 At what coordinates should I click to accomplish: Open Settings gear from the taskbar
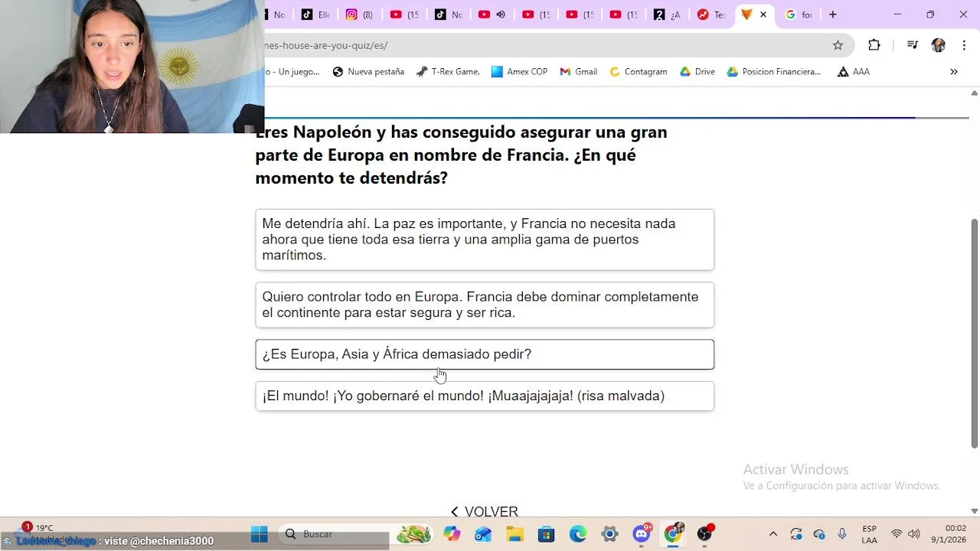pyautogui.click(x=609, y=534)
